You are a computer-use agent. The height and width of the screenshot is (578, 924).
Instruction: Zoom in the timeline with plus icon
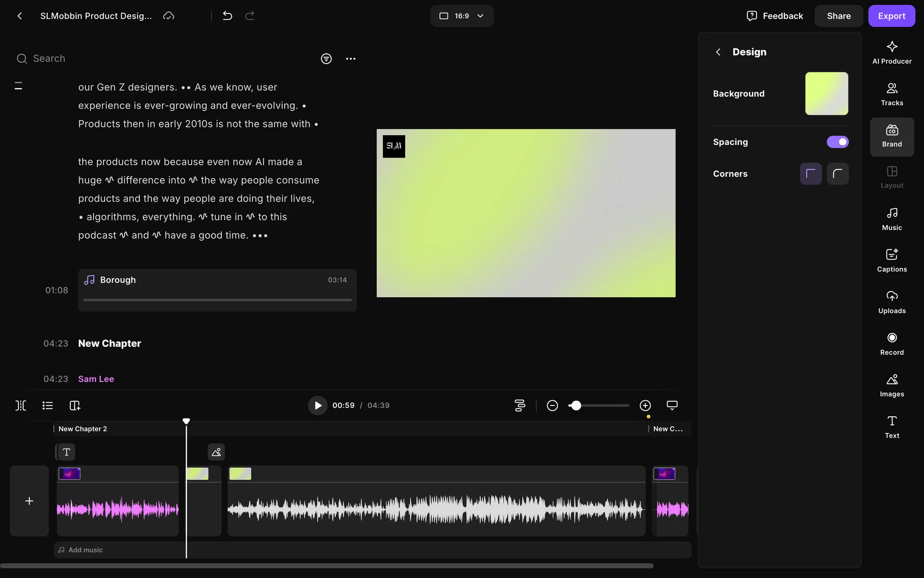(645, 406)
